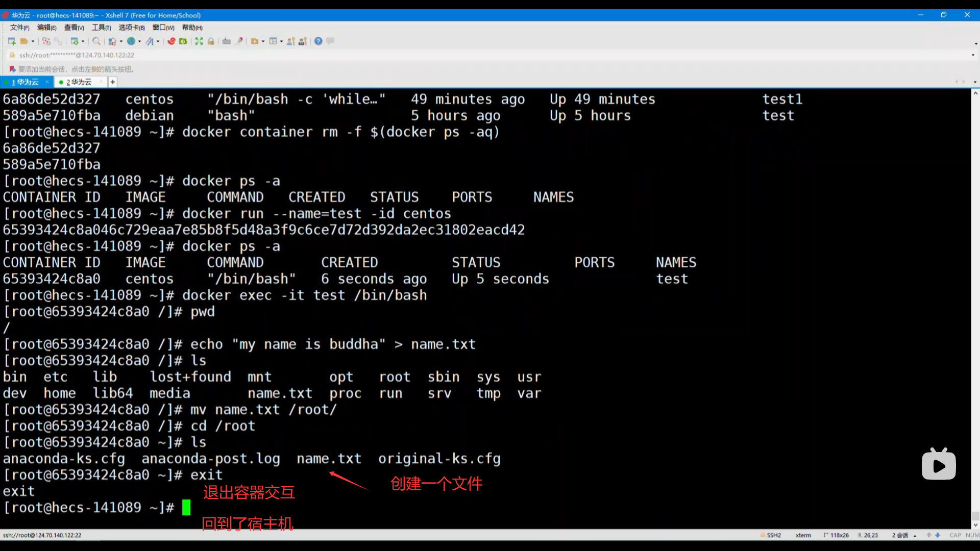This screenshot has width=980, height=551.
Task: Expand the font settings dropdown arrow
Action: [x=158, y=41]
